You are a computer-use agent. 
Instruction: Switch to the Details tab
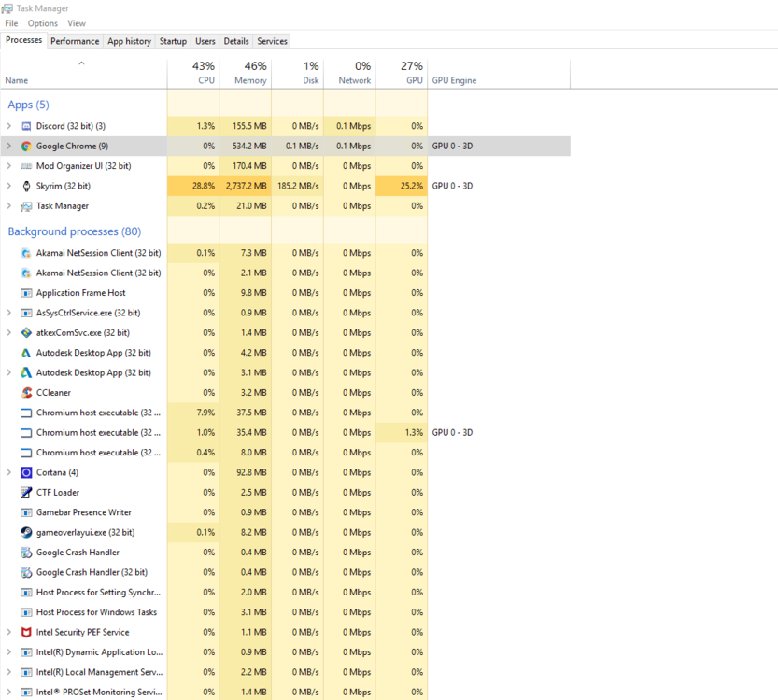point(236,41)
